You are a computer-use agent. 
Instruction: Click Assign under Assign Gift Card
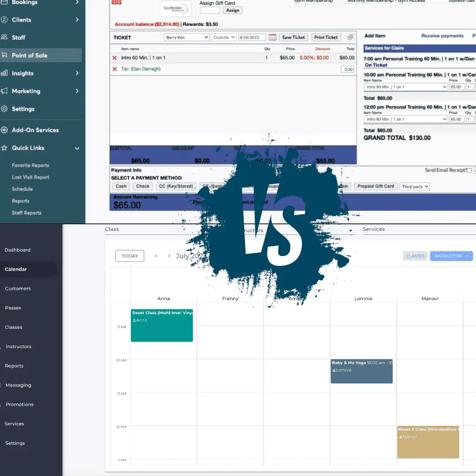[x=233, y=10]
